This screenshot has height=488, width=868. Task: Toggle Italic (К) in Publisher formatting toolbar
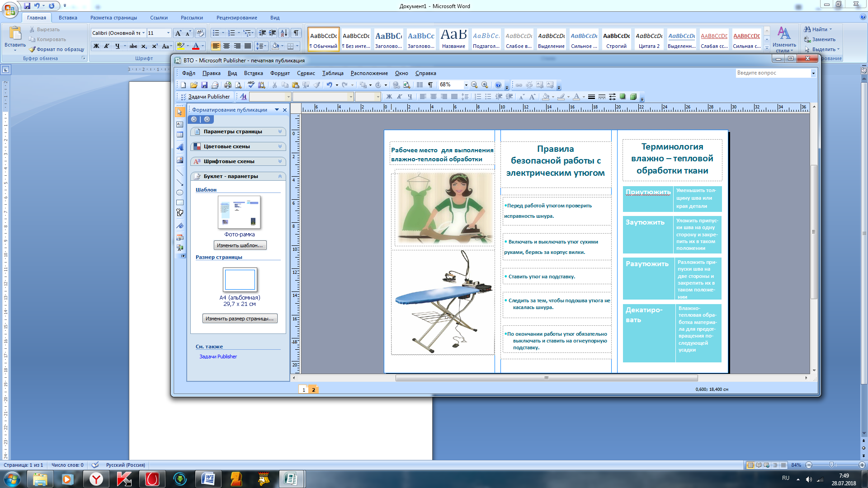pyautogui.click(x=400, y=97)
